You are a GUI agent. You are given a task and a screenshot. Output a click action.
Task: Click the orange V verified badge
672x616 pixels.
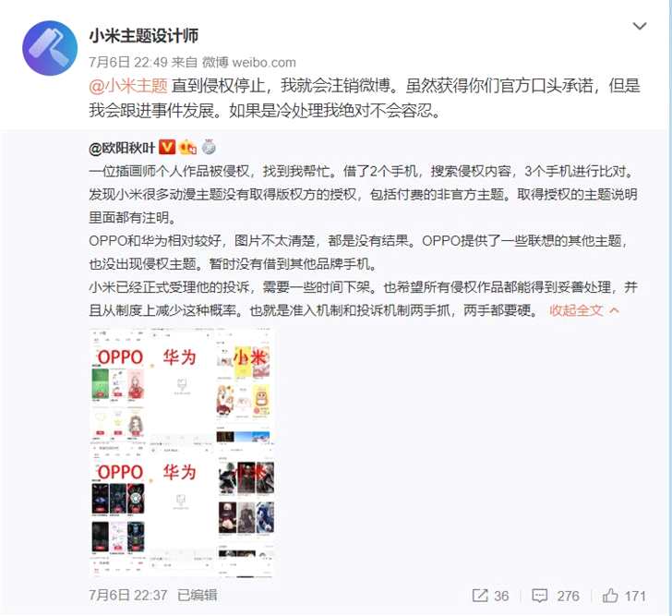point(167,147)
